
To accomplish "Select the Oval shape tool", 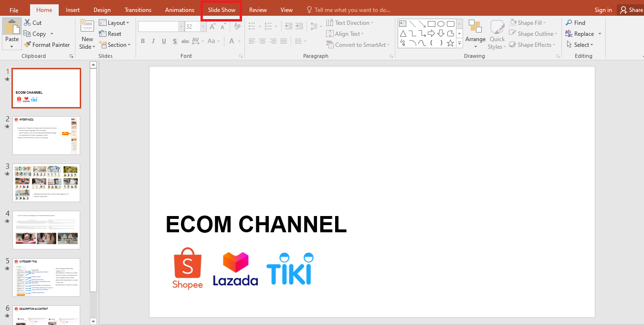I will 441,23.
